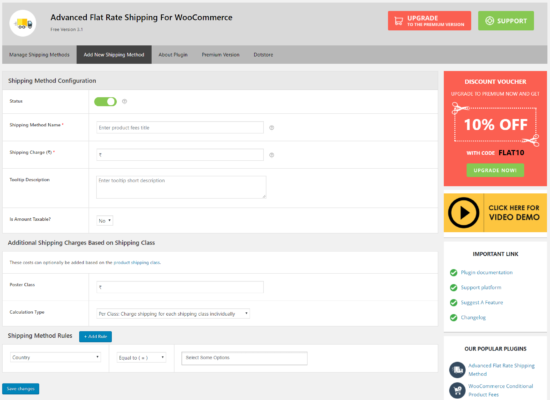
Task: Open Advanced Flat Rate Shipping Method plugin link
Action: [x=501, y=370]
